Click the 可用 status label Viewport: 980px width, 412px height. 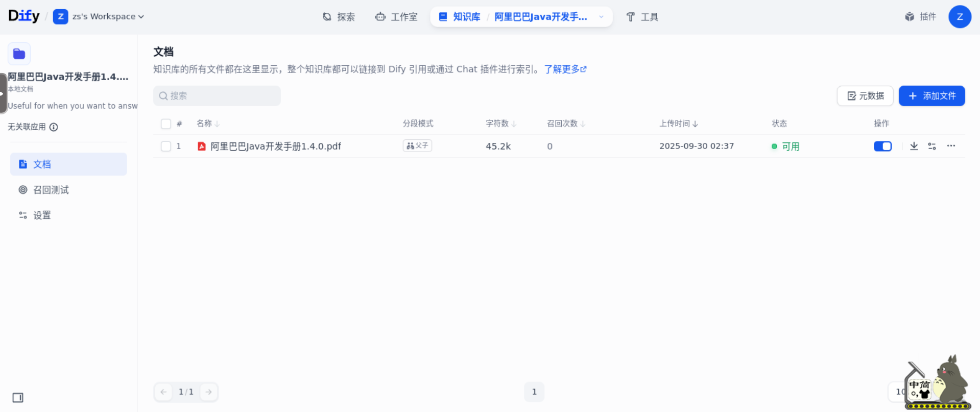click(x=791, y=147)
